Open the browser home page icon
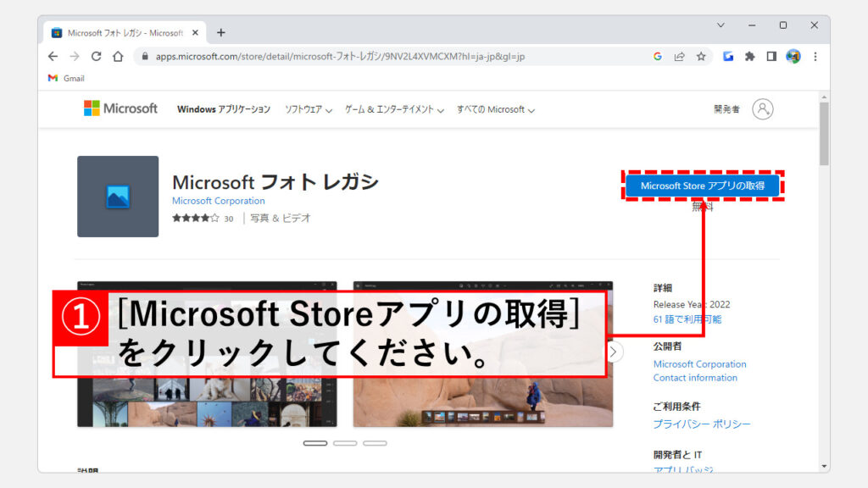This screenshot has height=488, width=868. (118, 57)
